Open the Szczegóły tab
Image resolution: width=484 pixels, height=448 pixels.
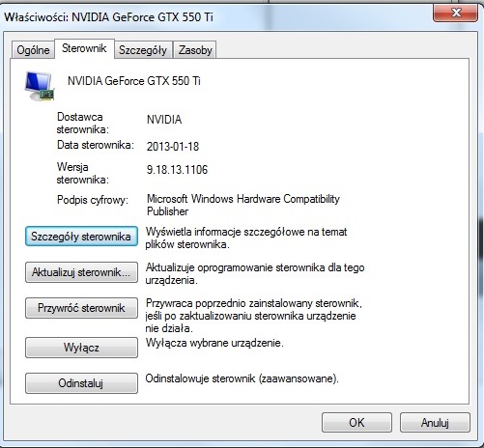pyautogui.click(x=143, y=50)
